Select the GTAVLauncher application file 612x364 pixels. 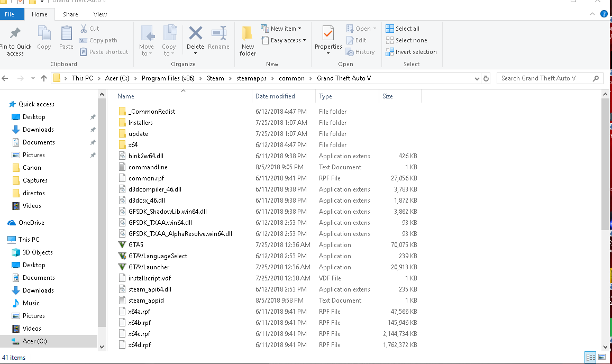point(149,267)
